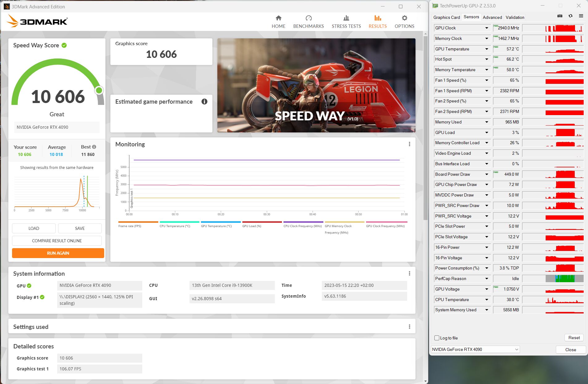Expand the GPU Clock sensor dropdown
The width and height of the screenshot is (588, 384).
point(487,28)
